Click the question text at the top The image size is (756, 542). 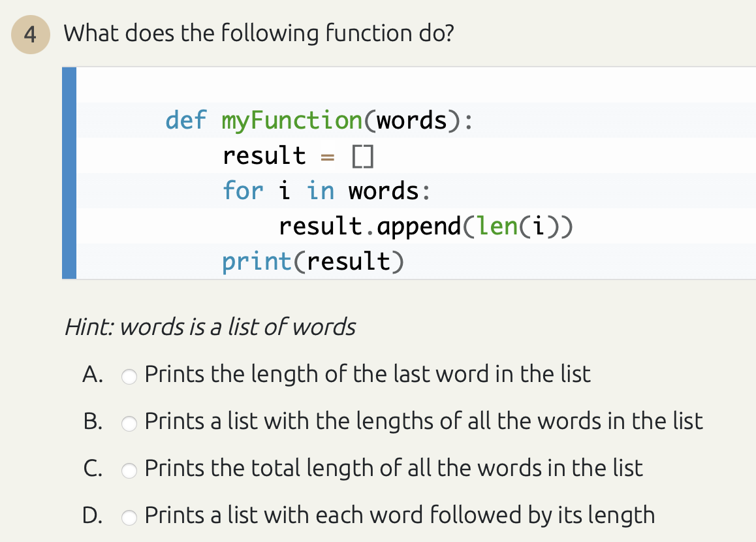pyautogui.click(x=259, y=33)
